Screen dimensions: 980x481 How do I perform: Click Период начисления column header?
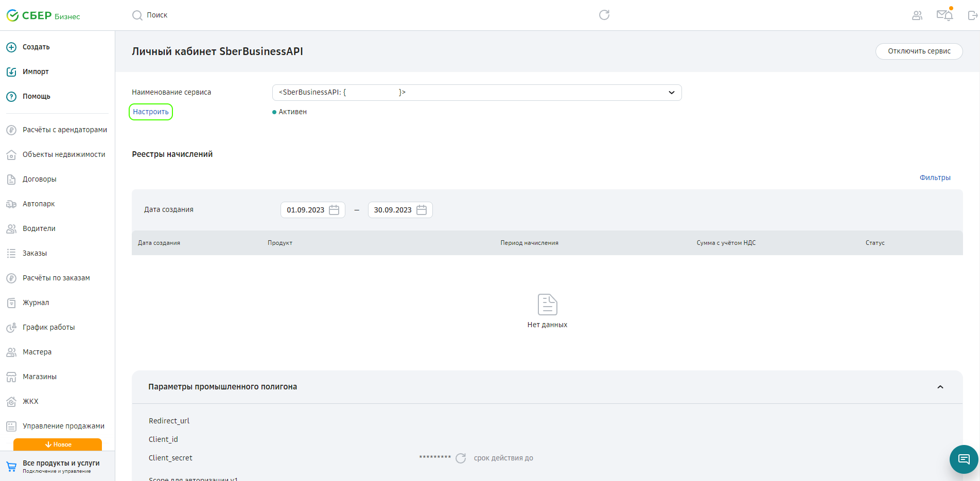529,243
